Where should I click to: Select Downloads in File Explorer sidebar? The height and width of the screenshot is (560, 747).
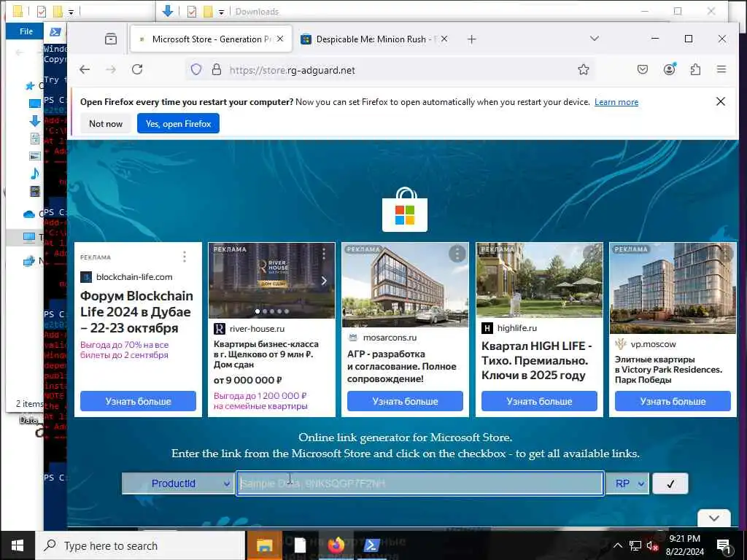coord(35,121)
